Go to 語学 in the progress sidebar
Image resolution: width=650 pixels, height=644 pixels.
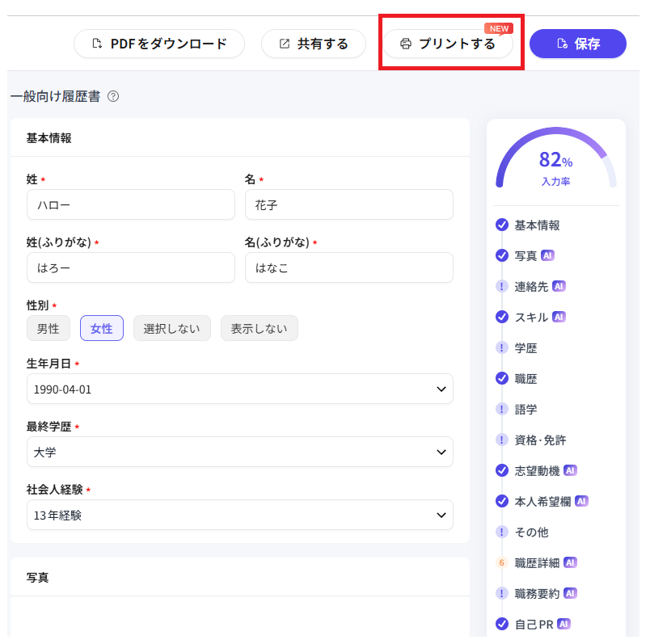[x=525, y=409]
